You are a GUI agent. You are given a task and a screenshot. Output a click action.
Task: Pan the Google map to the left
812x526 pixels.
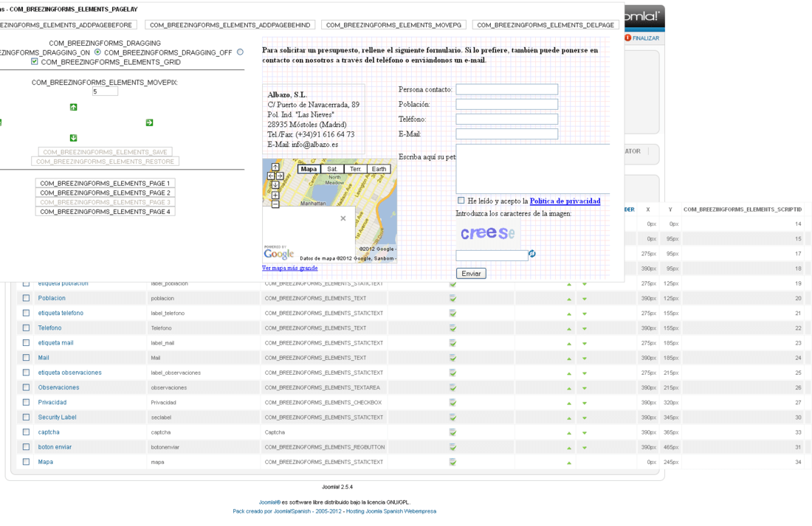pos(271,176)
